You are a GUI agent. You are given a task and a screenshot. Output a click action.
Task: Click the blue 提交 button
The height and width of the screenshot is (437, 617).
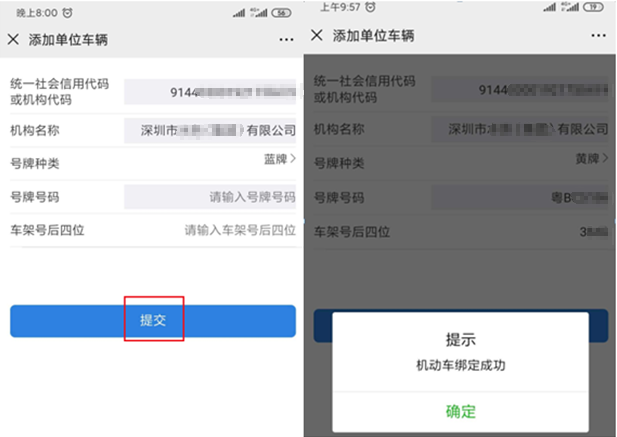point(153,321)
